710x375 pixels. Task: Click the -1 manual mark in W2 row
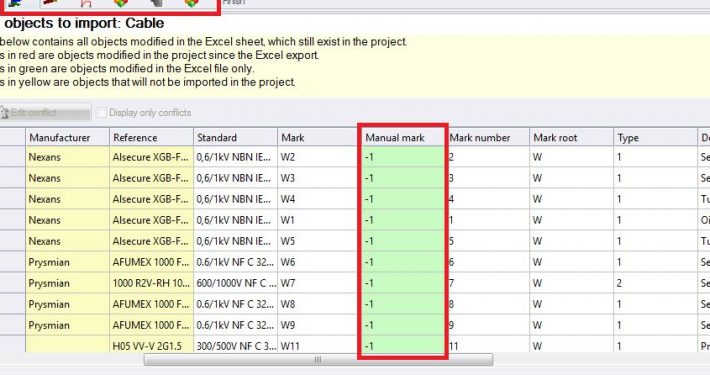coord(403,157)
